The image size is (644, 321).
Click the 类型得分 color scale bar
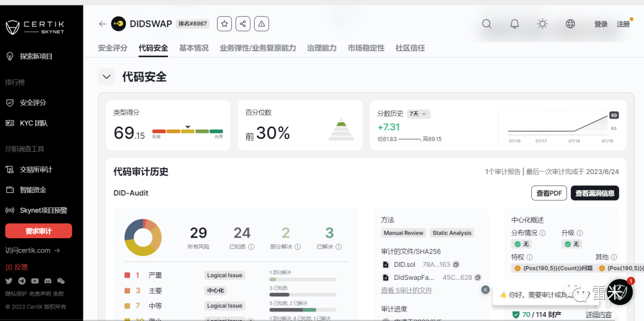click(188, 131)
